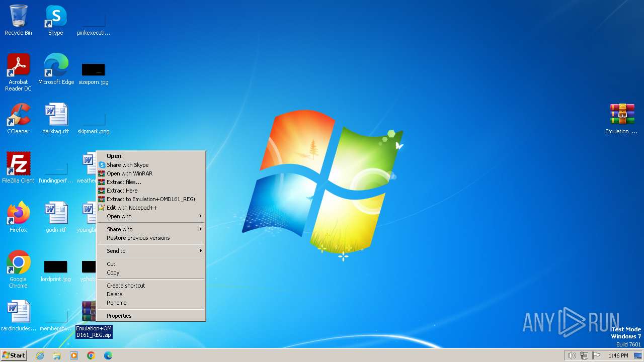Select the Microsoft Edge desktop shortcut
Viewport: 644px width, 362px height.
[x=56, y=69]
